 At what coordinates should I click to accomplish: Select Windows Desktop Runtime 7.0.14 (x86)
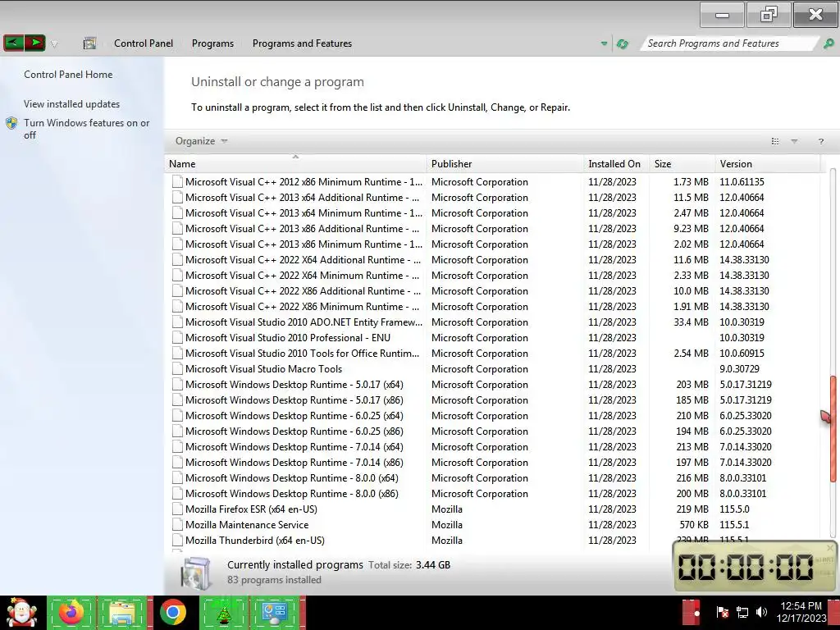(495, 463)
